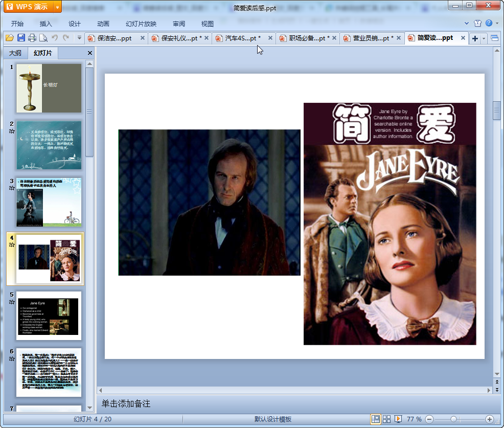Image resolution: width=504 pixels, height=428 pixels.
Task: Click animation star icon beside slide 3
Action: tap(12, 188)
